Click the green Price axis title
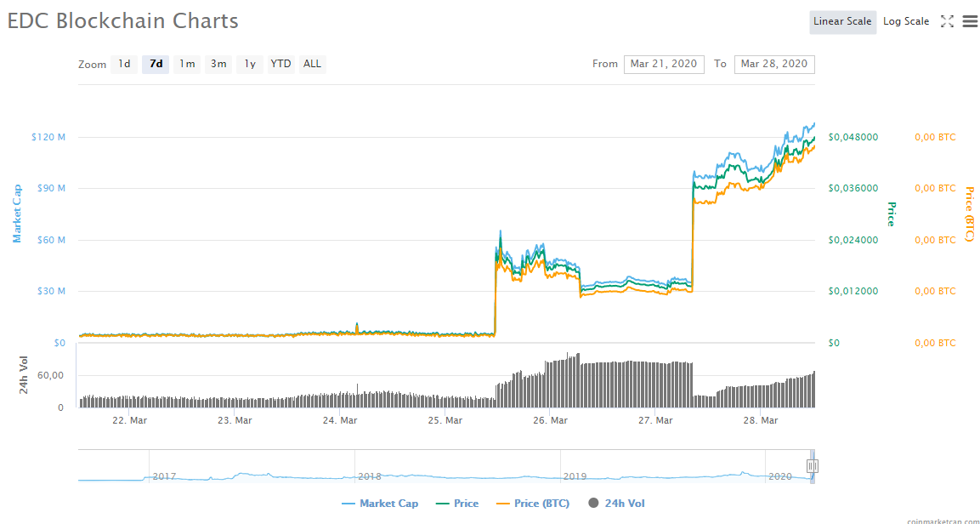980x524 pixels. pos(892,214)
